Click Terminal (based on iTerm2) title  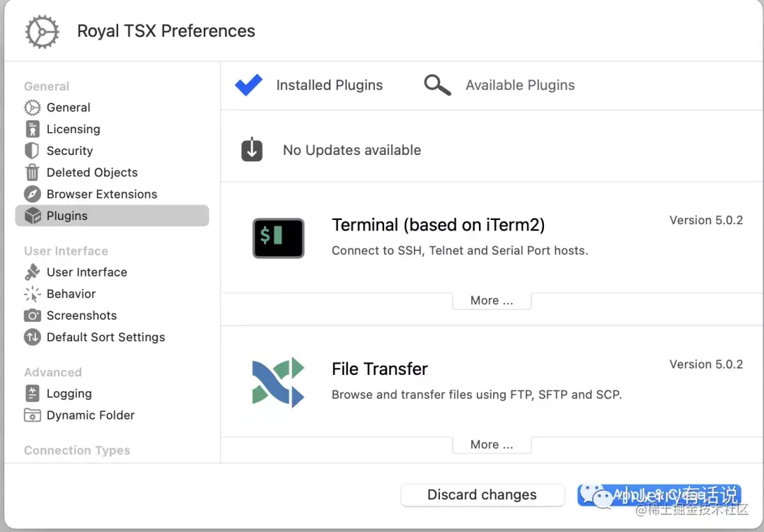(438, 225)
